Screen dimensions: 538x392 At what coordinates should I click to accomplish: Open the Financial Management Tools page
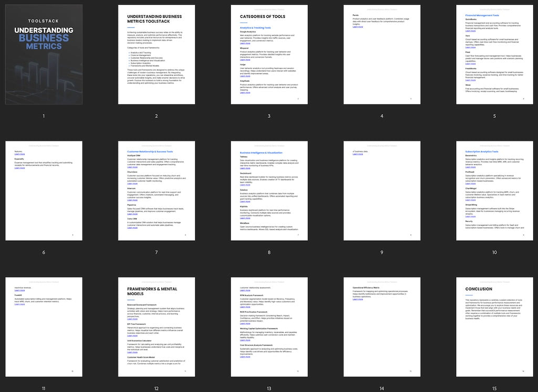(x=494, y=55)
